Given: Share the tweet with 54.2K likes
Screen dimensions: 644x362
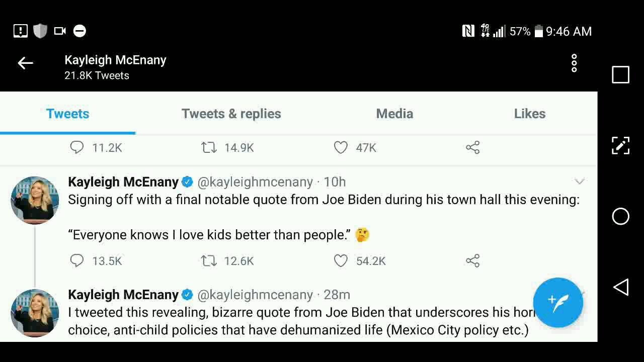Looking at the screenshot, I should pyautogui.click(x=472, y=260).
